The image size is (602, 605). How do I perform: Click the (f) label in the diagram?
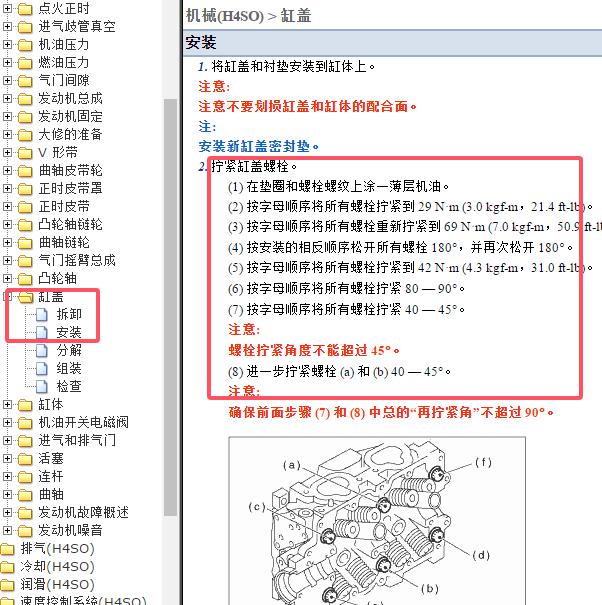coord(483,462)
